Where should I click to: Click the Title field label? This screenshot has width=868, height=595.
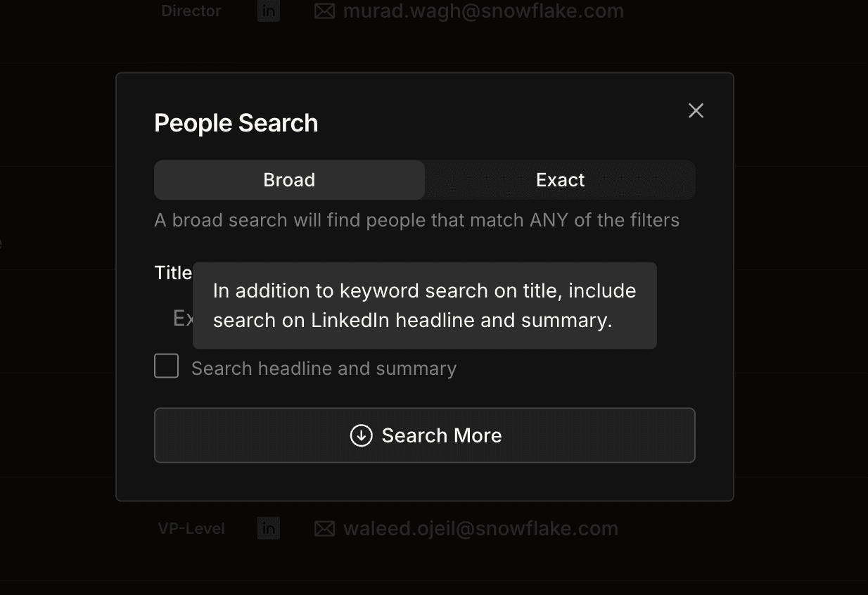coord(173,273)
